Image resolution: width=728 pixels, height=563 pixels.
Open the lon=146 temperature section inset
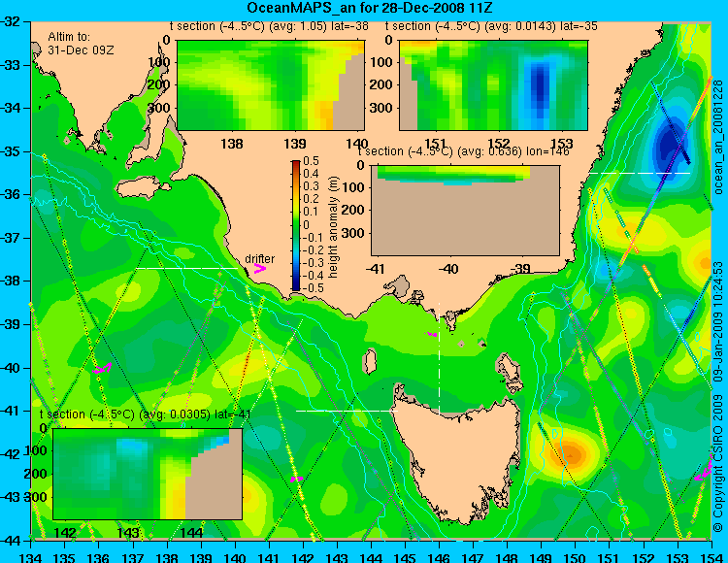point(465,211)
